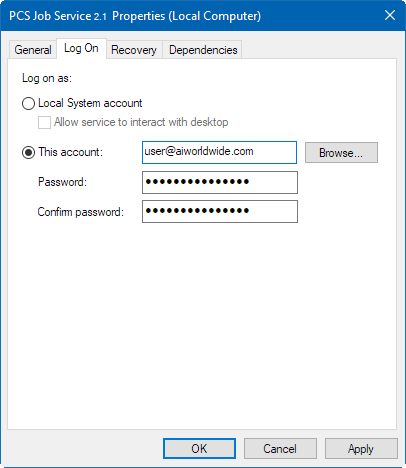Close the PCS Job Service Properties dialog

pyautogui.click(x=390, y=15)
